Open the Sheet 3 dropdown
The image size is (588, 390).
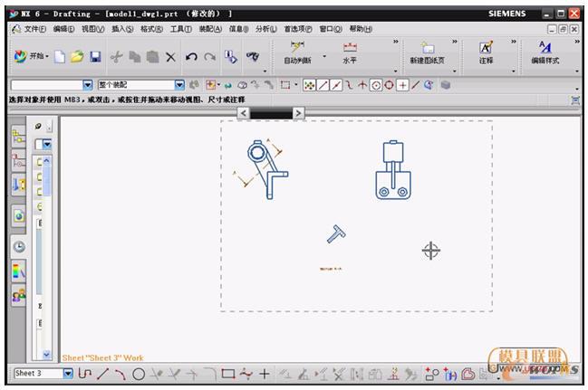click(68, 373)
